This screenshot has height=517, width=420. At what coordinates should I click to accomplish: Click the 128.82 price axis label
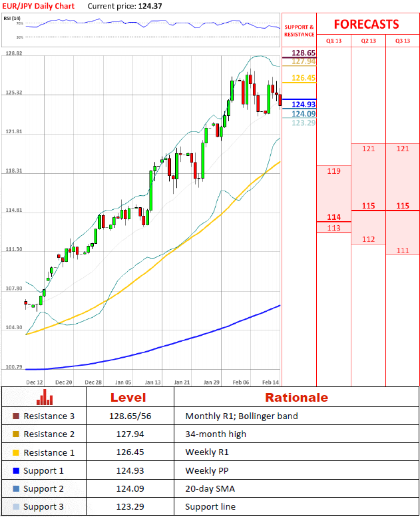(x=14, y=53)
